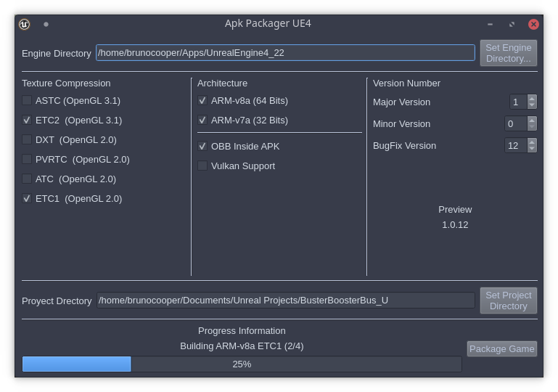
Task: Click the 25% build progress bar
Action: click(242, 364)
